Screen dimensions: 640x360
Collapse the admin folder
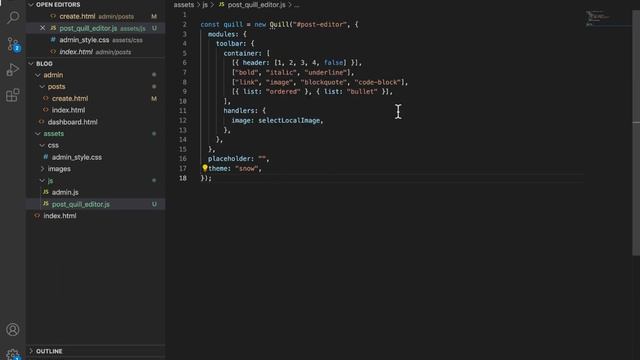point(38,75)
